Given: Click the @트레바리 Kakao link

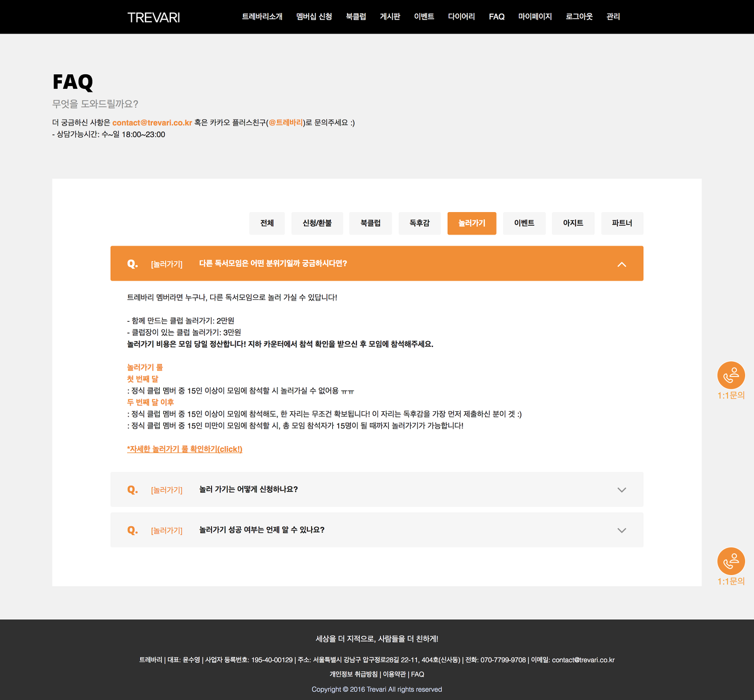Looking at the screenshot, I should 286,123.
